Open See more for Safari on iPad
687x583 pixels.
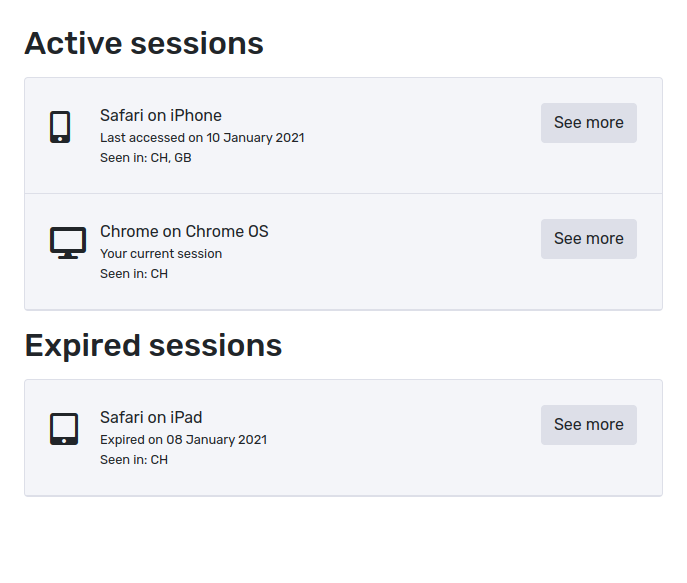coord(588,425)
